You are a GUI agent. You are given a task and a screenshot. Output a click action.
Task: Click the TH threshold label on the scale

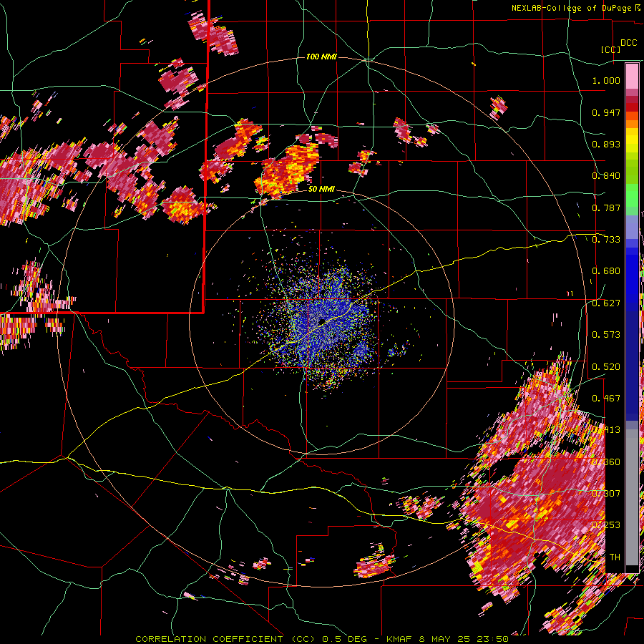[x=615, y=557]
